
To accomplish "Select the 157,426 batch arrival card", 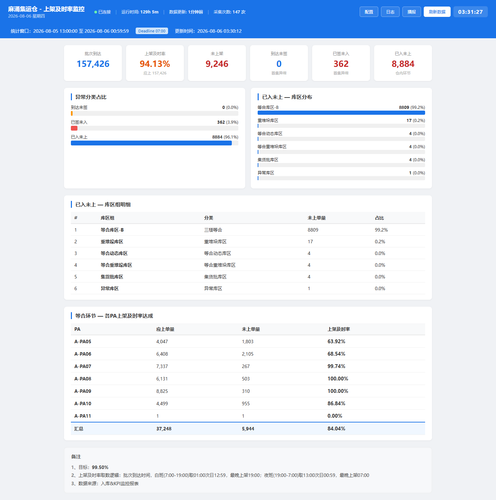I will point(93,63).
